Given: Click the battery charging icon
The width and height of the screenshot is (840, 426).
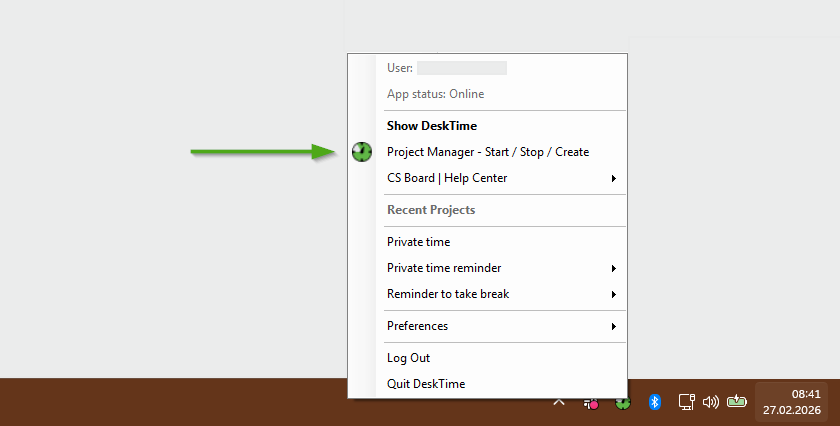Looking at the screenshot, I should coord(737,402).
